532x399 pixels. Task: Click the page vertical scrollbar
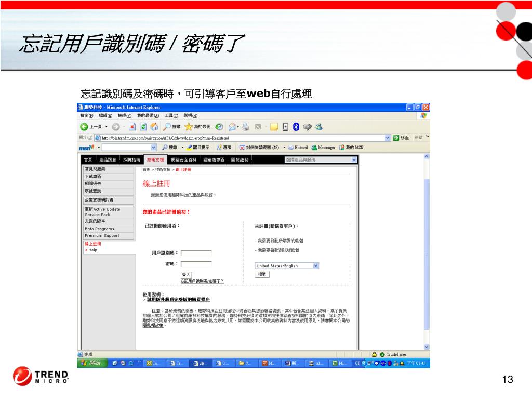(x=427, y=252)
